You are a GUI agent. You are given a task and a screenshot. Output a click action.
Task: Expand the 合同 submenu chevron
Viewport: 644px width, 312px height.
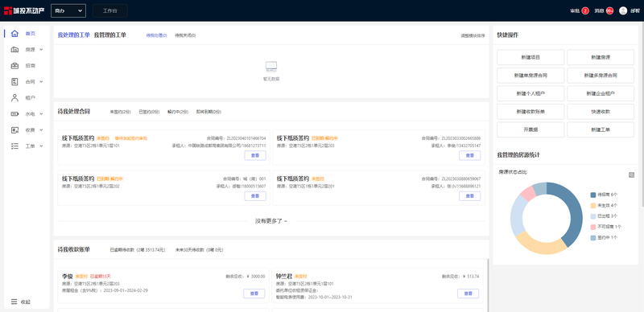click(42, 82)
